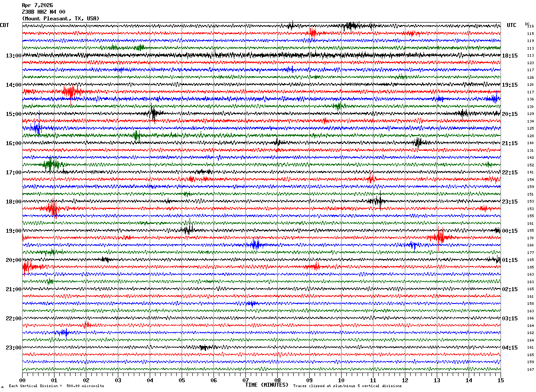Viewport: 536px width, 392px height.
Task: Click the location text "(Mount Pleasant, TX, USA)"
Action: (61, 19)
